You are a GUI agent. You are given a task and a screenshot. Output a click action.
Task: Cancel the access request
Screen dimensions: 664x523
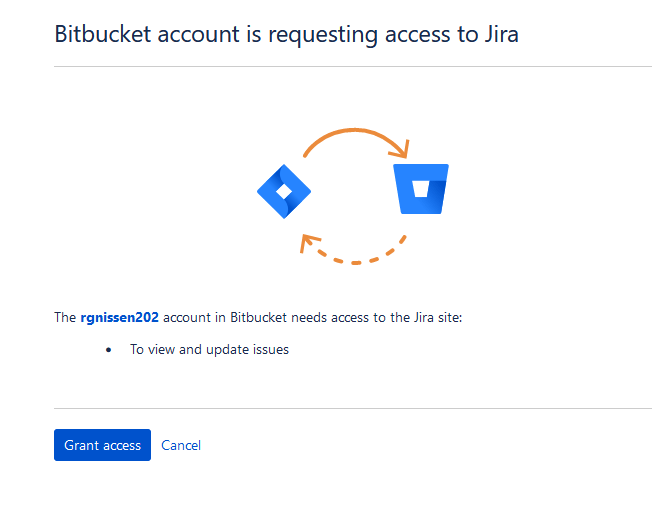coord(181,445)
